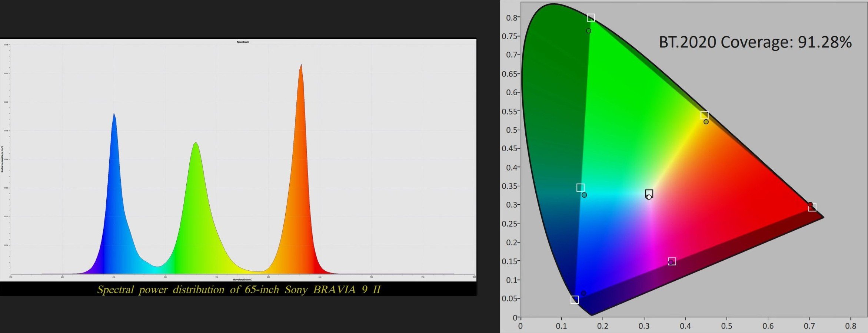
Task: Click 0.35 on the gamut vertical axis
Action: 510,186
